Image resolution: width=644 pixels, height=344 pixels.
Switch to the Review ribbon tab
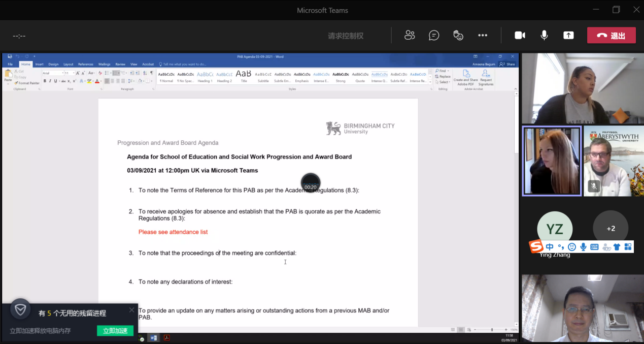tap(120, 65)
